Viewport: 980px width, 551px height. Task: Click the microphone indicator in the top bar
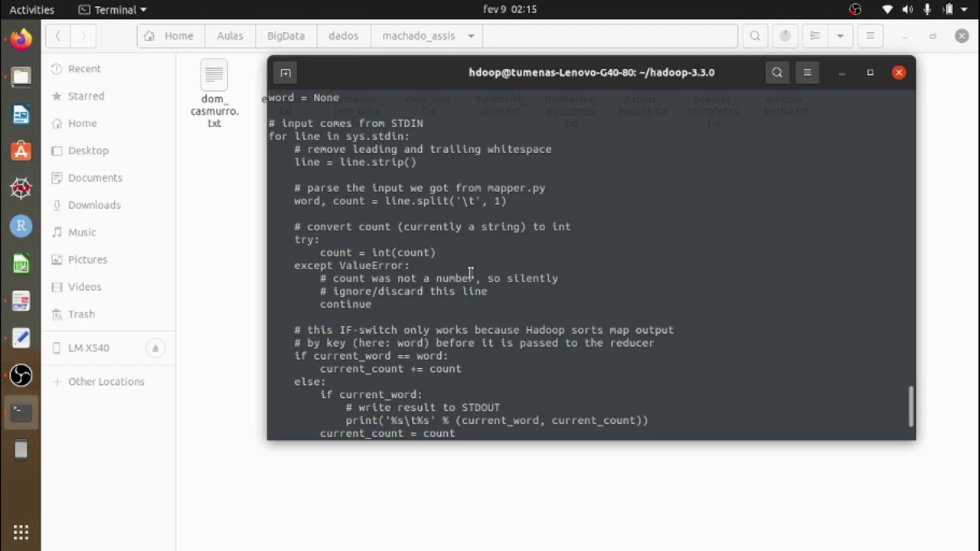(x=927, y=9)
